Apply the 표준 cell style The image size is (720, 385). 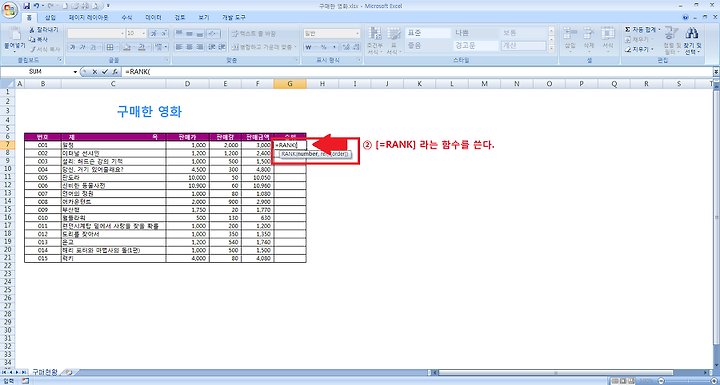pyautogui.click(x=428, y=33)
